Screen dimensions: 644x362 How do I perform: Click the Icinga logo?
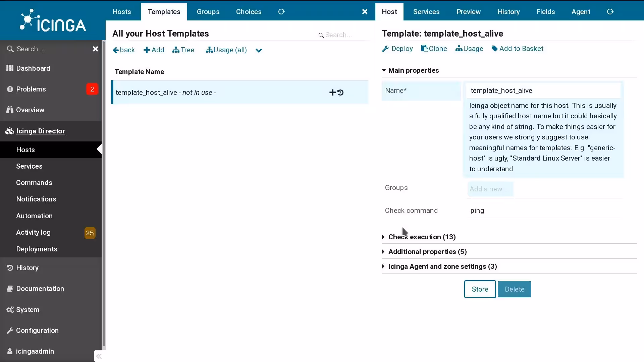[53, 20]
